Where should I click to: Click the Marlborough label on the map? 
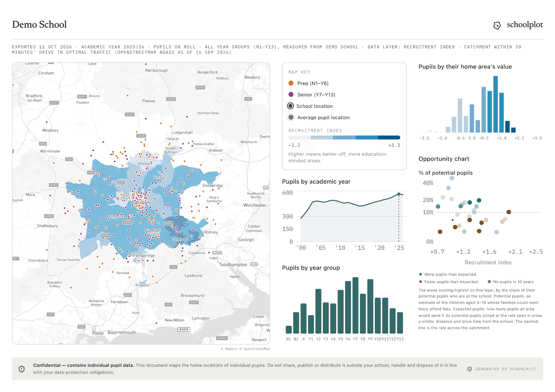[x=156, y=70]
